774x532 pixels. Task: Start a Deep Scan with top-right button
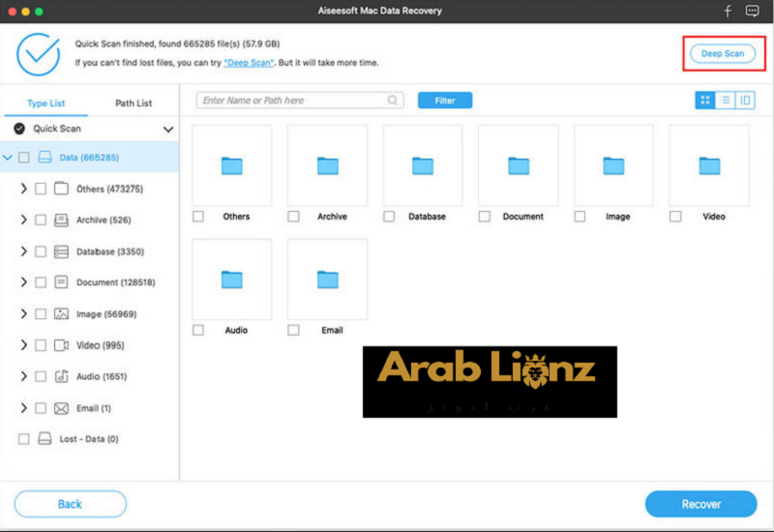tap(723, 54)
